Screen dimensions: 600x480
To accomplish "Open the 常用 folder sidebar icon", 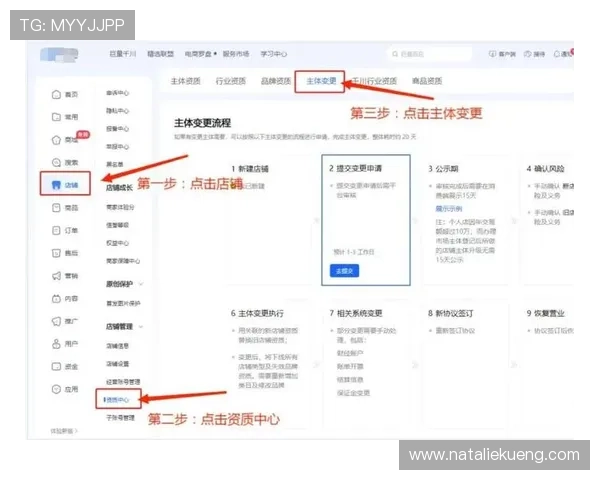I will [x=56, y=117].
